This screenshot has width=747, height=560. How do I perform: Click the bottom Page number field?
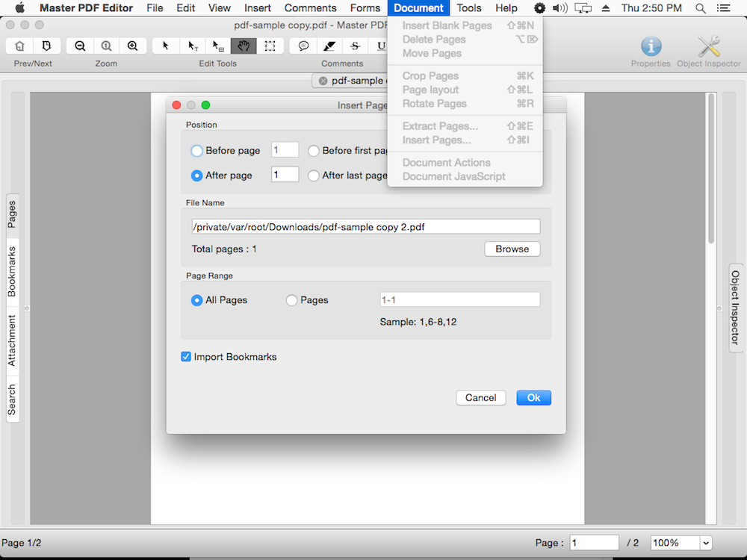coord(594,543)
